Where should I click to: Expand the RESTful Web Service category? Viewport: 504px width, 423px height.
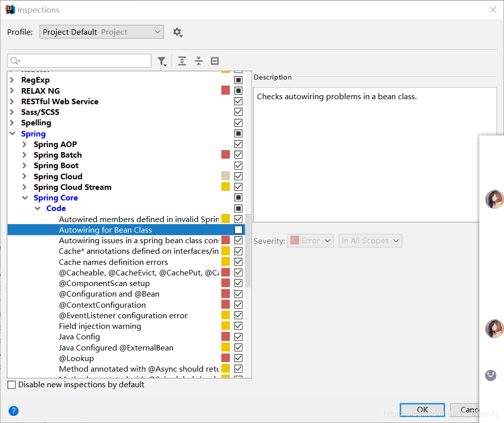point(12,101)
